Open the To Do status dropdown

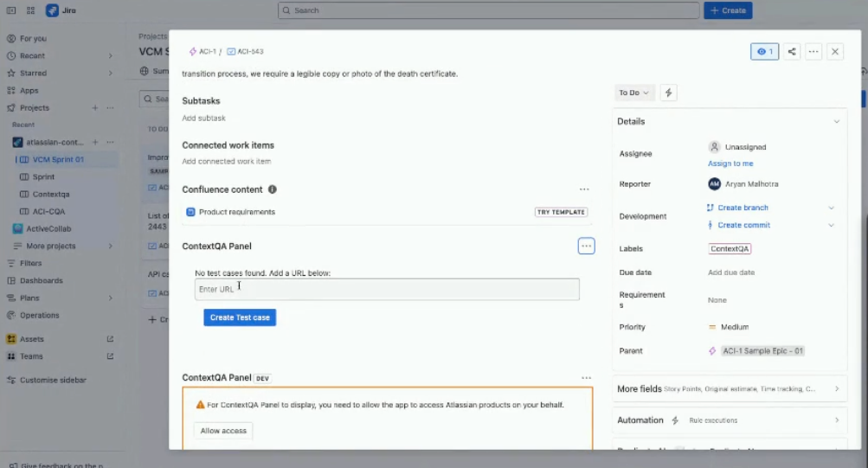tap(633, 93)
